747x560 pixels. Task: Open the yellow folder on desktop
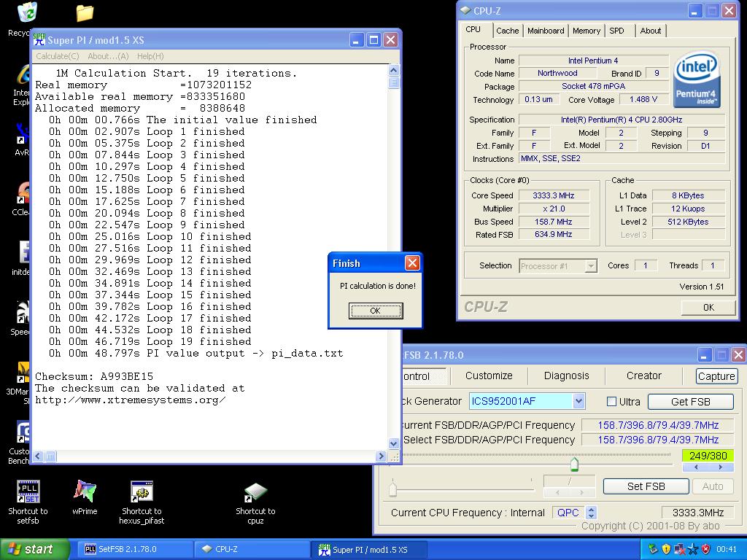[85, 13]
